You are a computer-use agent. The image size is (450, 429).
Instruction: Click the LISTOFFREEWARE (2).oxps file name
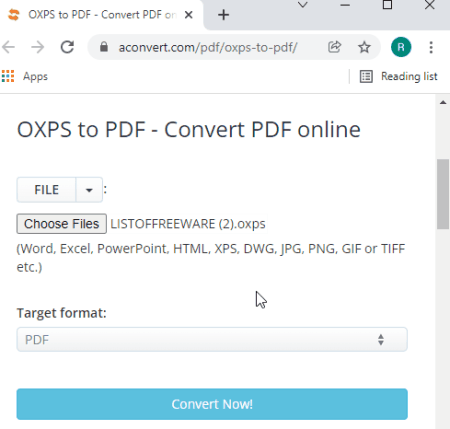point(188,224)
